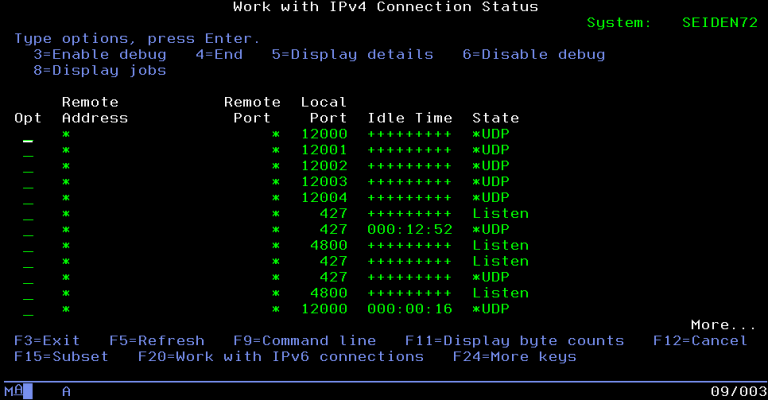This screenshot has height=400, width=768.
Task: Click the 8=Display jobs option
Action: (x=100, y=71)
